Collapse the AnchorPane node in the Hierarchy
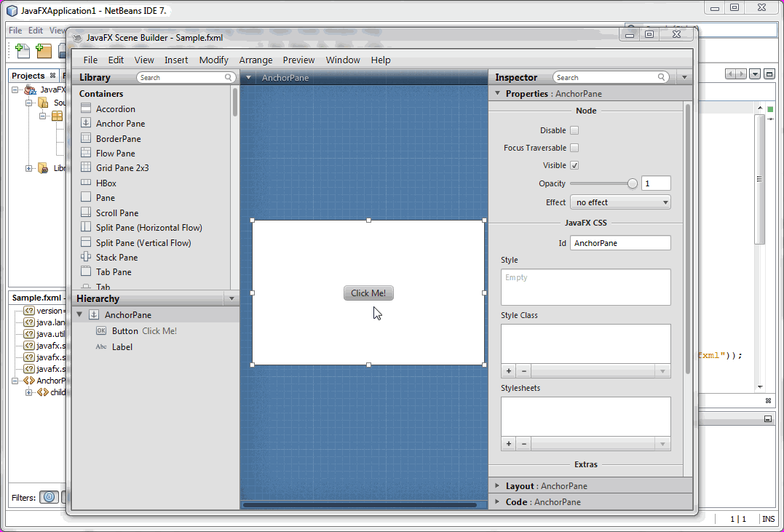This screenshot has width=784, height=532. pos(79,314)
